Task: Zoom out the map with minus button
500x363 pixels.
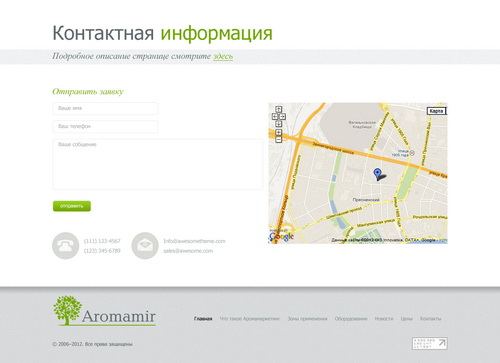Action: [x=279, y=140]
